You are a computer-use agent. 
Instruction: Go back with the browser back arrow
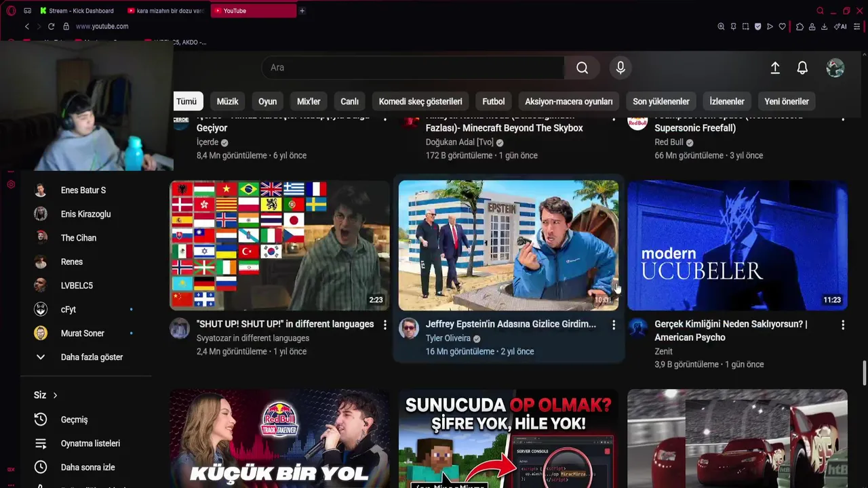[x=27, y=26]
